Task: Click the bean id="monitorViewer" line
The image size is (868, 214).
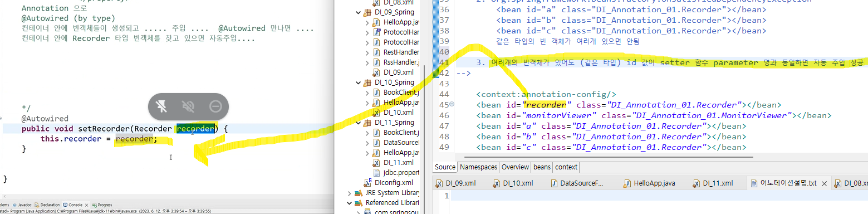Action: pyautogui.click(x=654, y=115)
